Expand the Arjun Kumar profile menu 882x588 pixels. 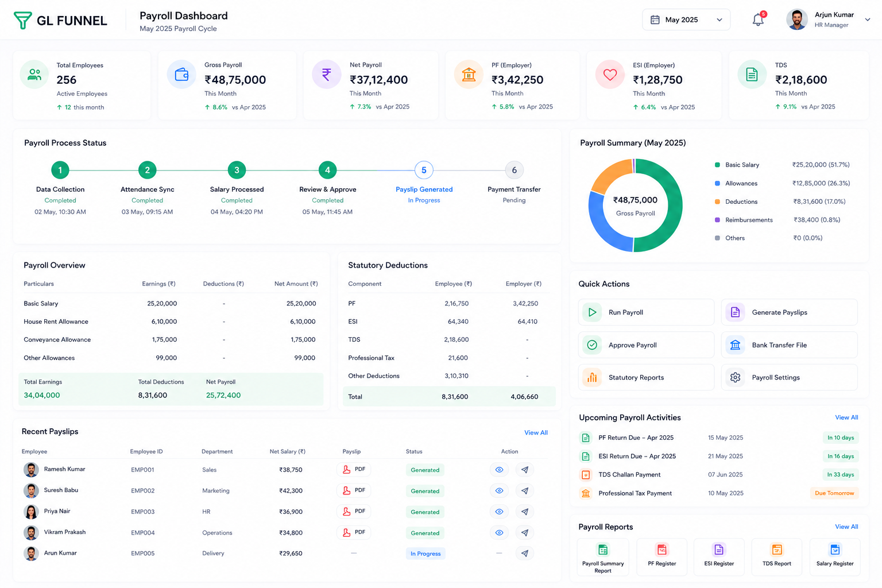868,20
